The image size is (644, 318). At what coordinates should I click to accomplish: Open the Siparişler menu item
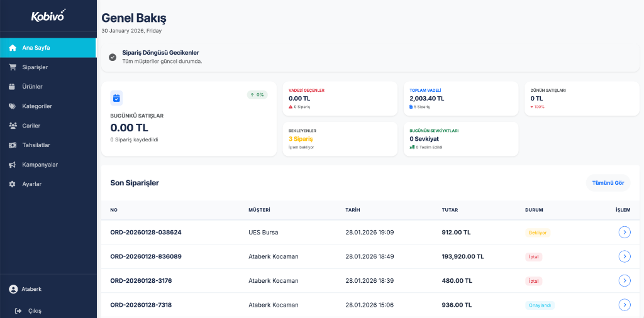pyautogui.click(x=35, y=67)
